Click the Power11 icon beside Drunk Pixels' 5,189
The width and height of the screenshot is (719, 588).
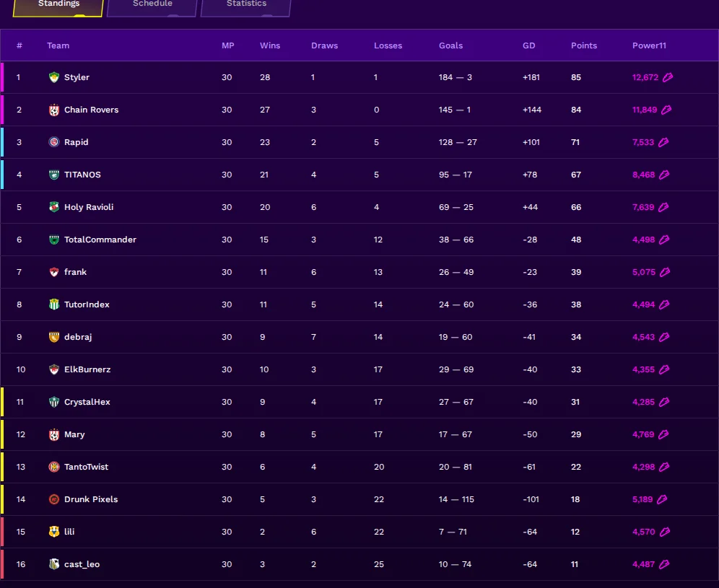662,499
